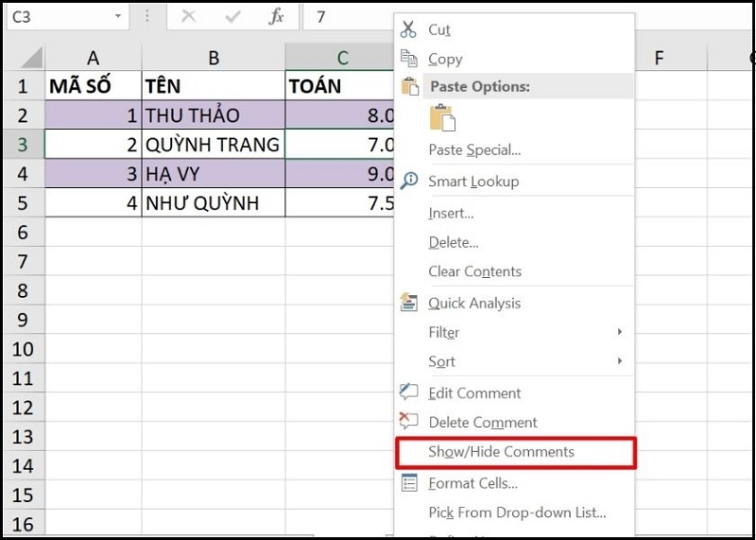Select Pick From Drop-down List option

point(517,513)
